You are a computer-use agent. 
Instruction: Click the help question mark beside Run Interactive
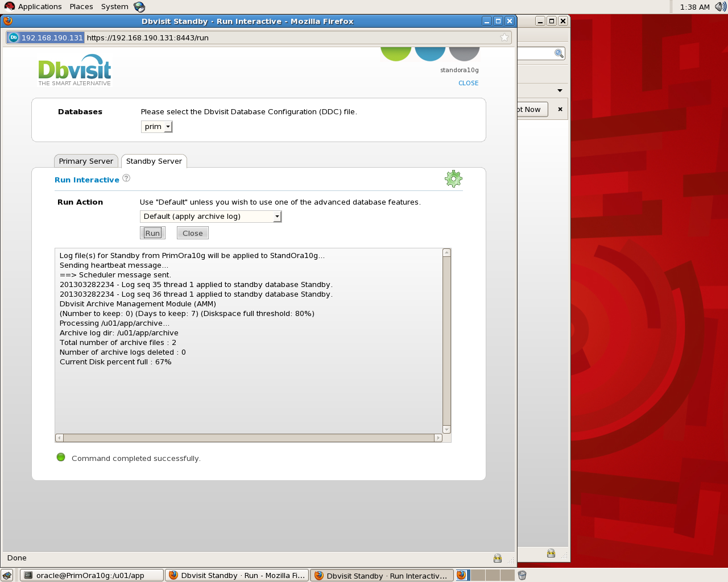pos(126,178)
